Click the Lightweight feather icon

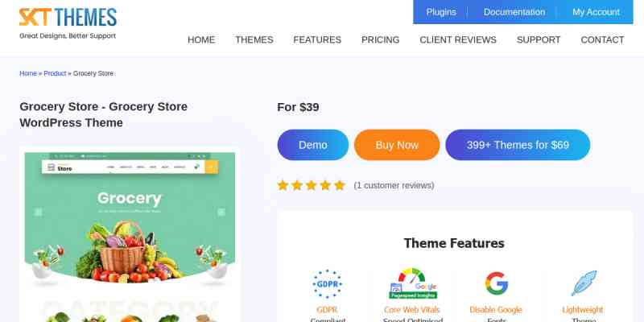click(x=583, y=283)
